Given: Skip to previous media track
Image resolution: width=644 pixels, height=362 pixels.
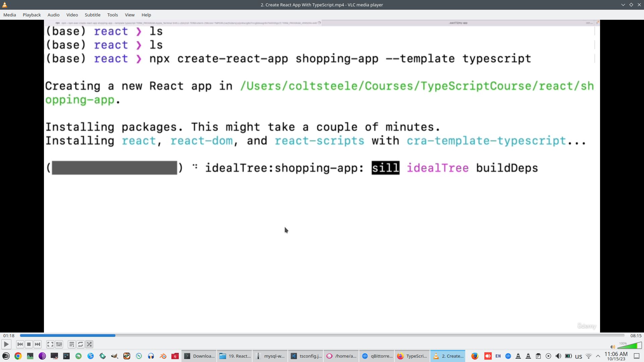Looking at the screenshot, I should [x=20, y=344].
